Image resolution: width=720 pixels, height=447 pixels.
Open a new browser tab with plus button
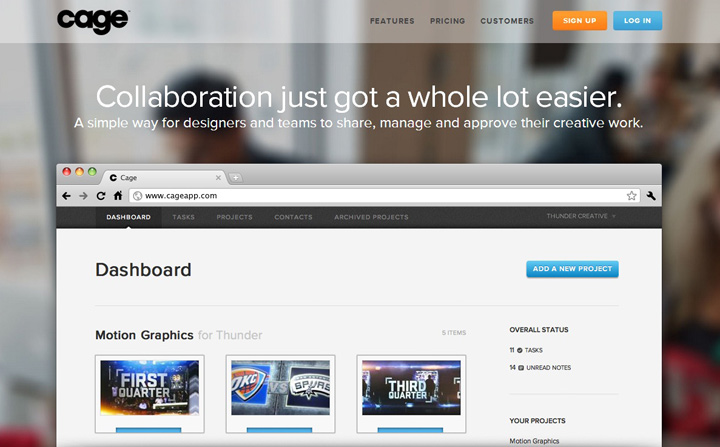[x=235, y=178]
